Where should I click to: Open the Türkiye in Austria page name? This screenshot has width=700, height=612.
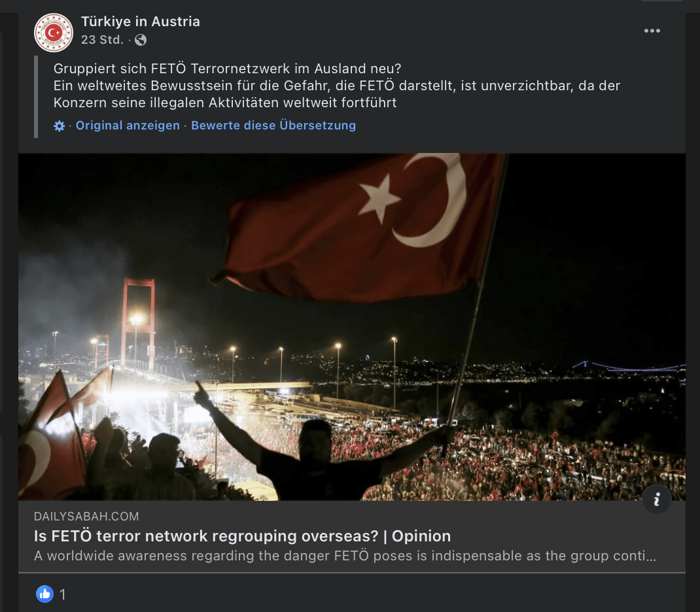coord(140,22)
